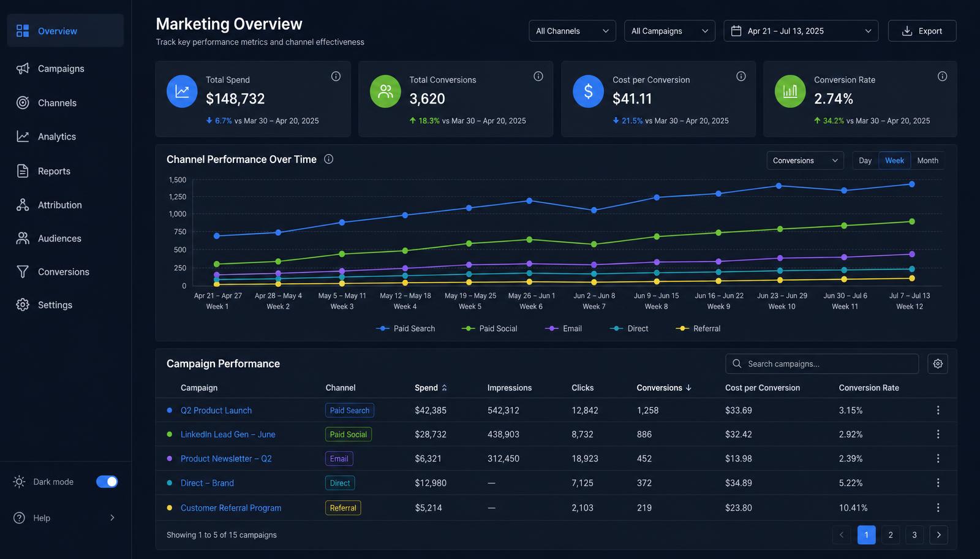Open the LinkedIn Lead Gen – June link
Screen dimensions: 980x559
228,434
